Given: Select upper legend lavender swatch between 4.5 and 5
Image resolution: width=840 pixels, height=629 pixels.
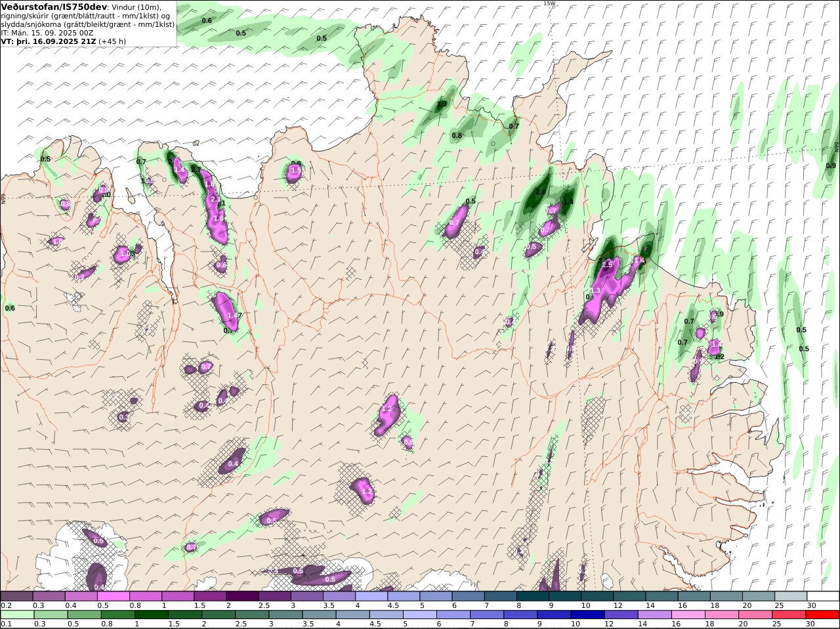Looking at the screenshot, I should 404,596.
